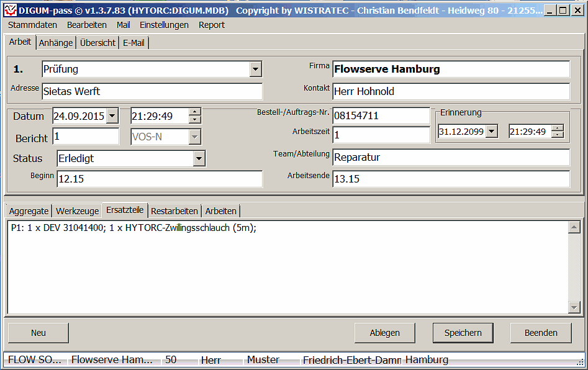Expand the Erinnerung date dropdown
This screenshot has width=588, height=370.
(492, 132)
